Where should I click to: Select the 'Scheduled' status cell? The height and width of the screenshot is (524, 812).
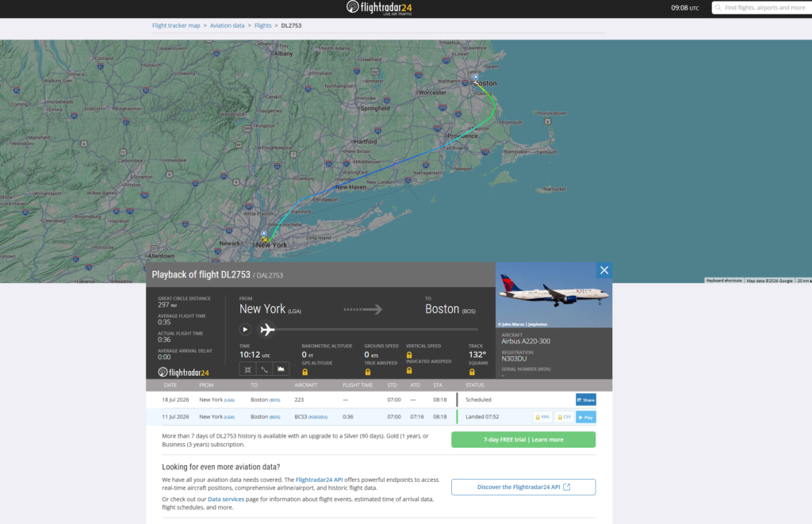click(x=478, y=400)
